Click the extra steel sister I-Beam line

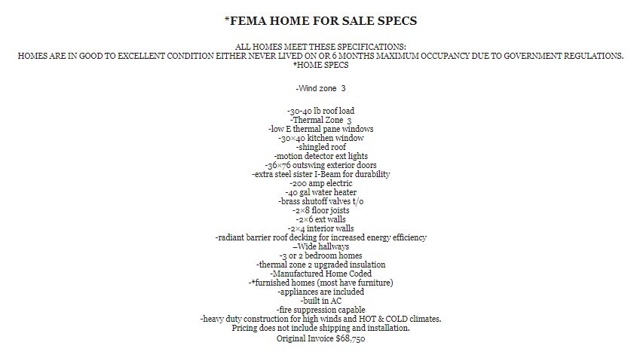tap(321, 174)
